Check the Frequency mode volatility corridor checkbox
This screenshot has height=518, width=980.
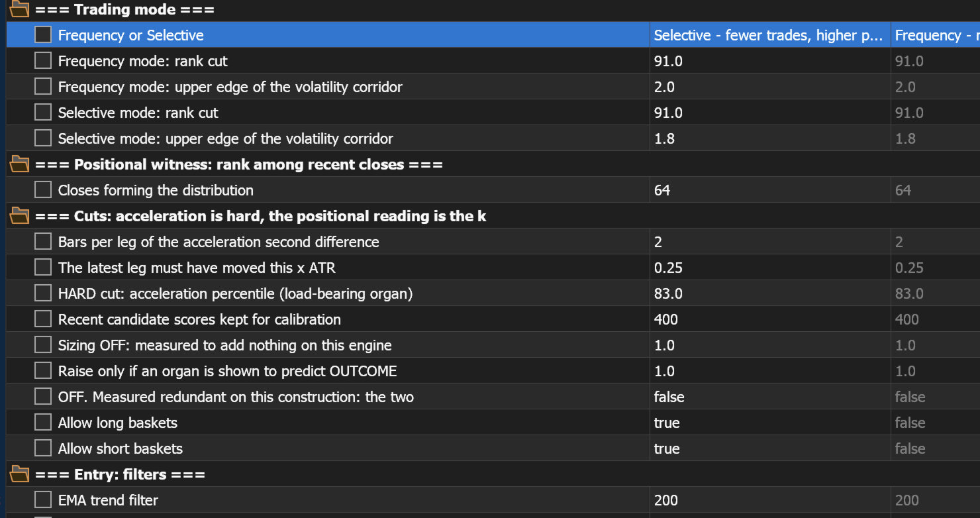click(x=43, y=86)
